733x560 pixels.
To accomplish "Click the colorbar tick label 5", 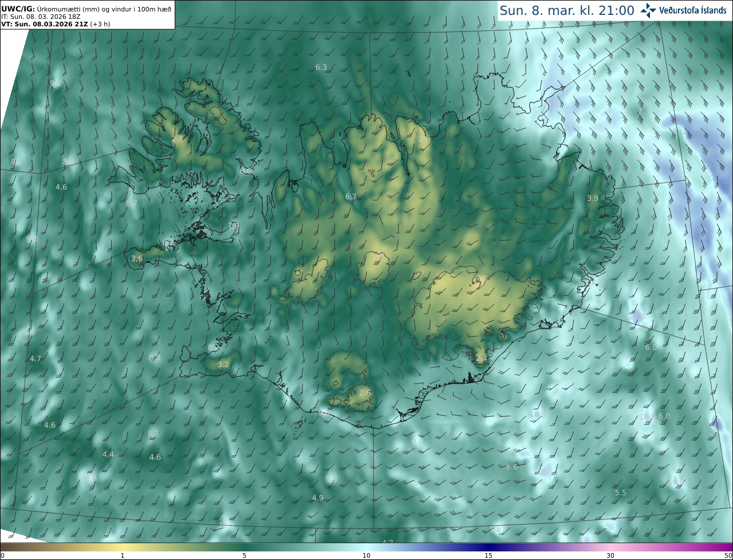I will [245, 556].
